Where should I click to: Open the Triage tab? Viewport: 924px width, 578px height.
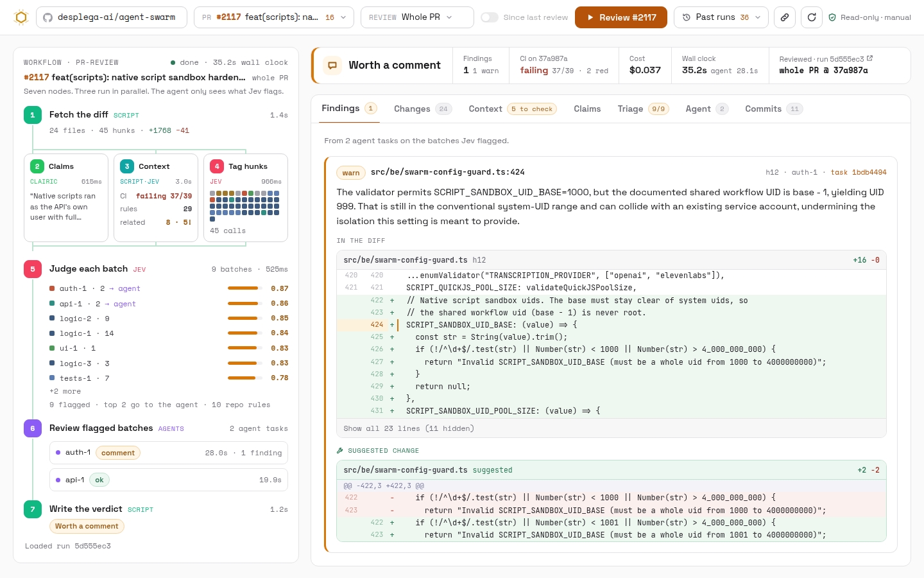[x=643, y=109]
